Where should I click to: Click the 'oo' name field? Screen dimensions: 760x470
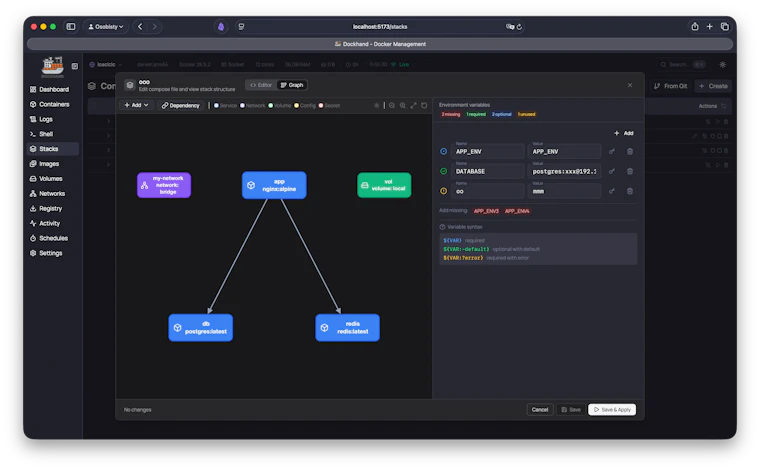487,191
